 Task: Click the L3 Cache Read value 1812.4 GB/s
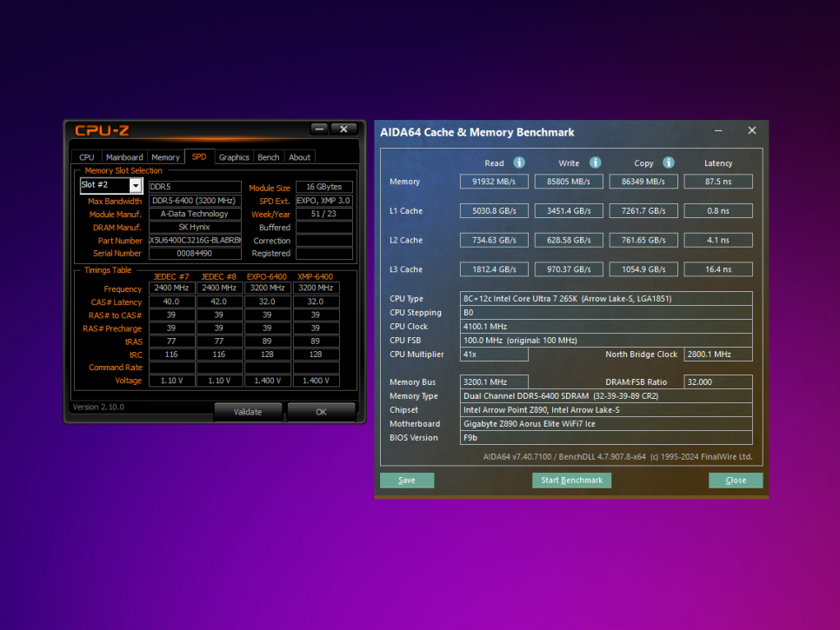[x=494, y=269]
